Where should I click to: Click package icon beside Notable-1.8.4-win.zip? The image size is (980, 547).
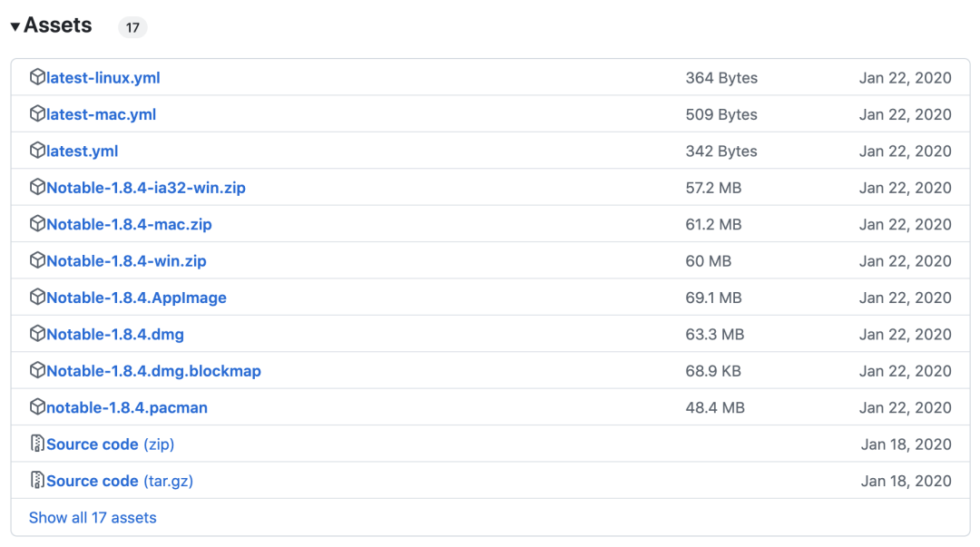point(37,260)
